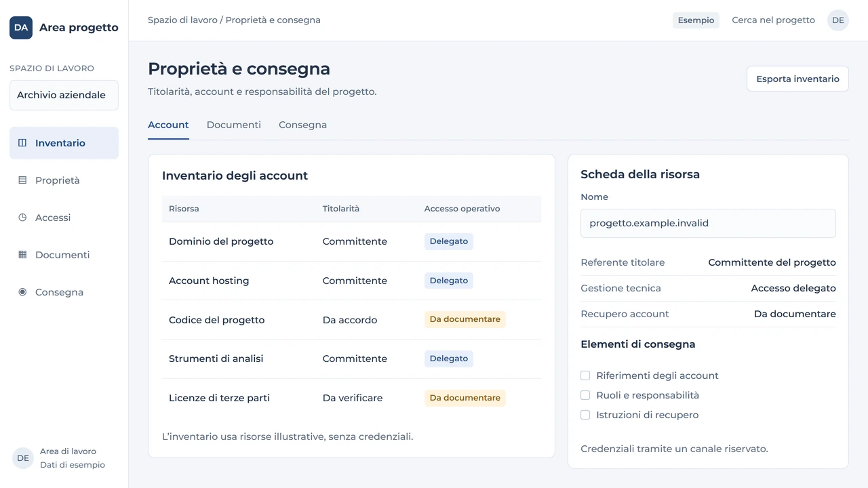
Task: Navigate to Accessi in the sidebar
Action: pyautogui.click(x=64, y=218)
